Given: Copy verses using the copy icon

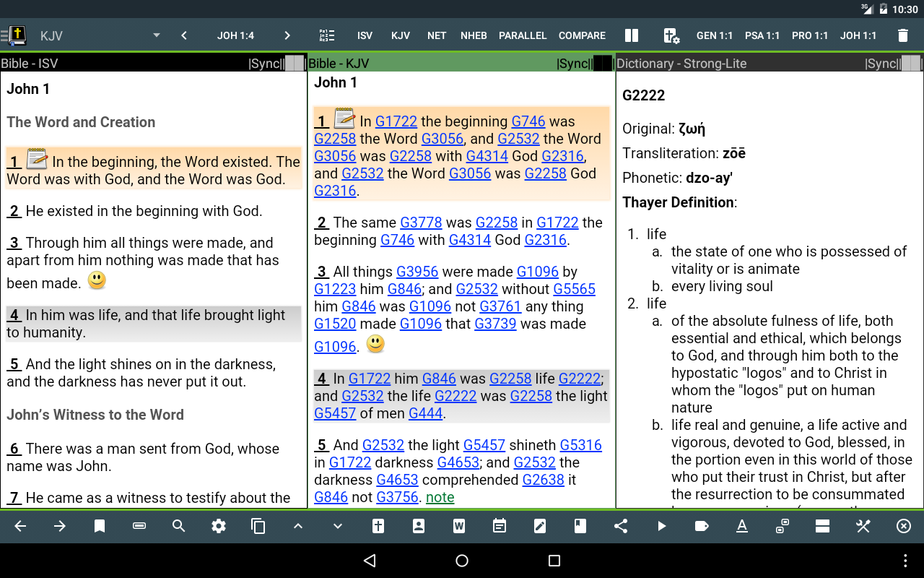Looking at the screenshot, I should pyautogui.click(x=258, y=526).
